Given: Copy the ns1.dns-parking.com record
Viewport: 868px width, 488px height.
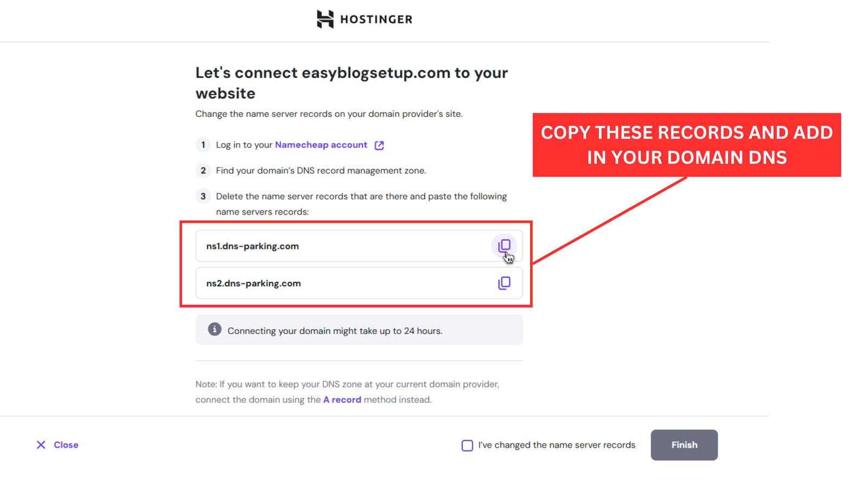Looking at the screenshot, I should point(504,246).
